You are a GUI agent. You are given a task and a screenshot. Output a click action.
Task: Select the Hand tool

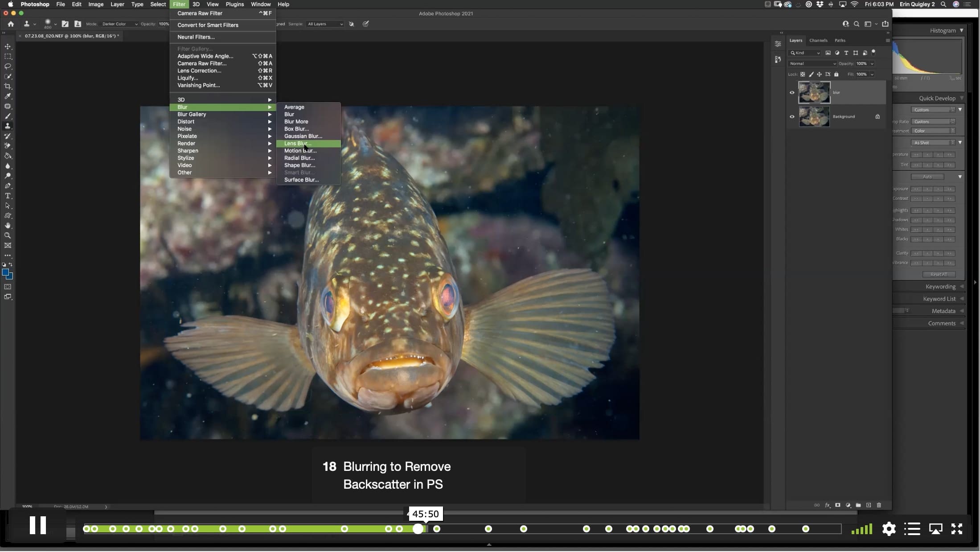(8, 226)
